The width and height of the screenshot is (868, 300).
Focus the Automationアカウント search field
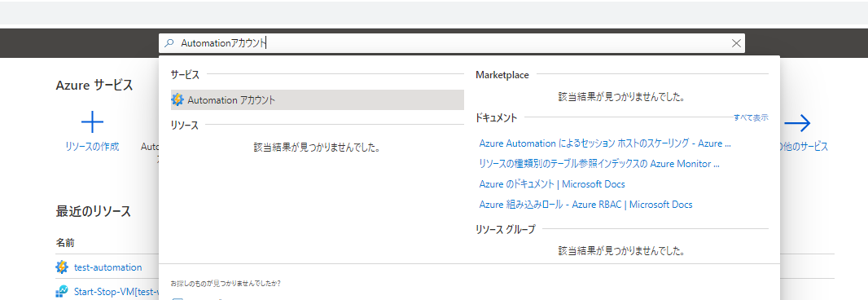452,43
